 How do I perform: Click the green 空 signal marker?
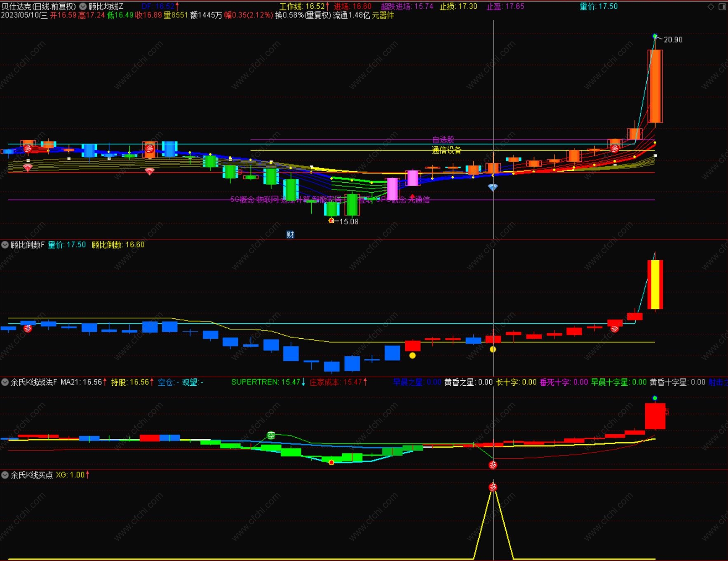[x=271, y=435]
